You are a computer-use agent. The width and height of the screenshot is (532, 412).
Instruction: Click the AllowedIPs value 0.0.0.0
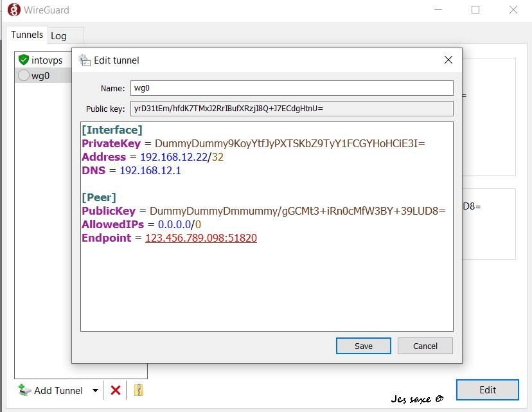(x=174, y=224)
